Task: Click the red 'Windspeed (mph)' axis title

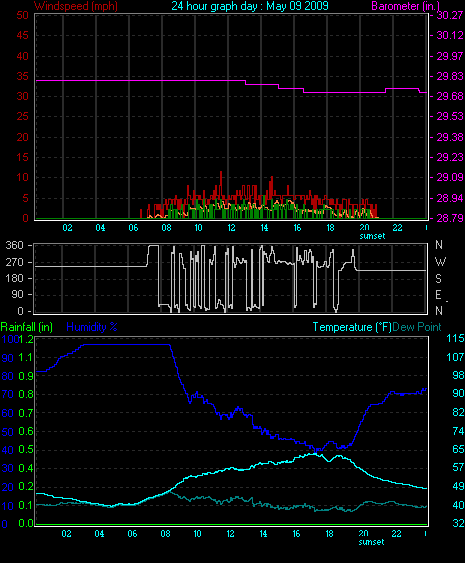Action: [x=76, y=6]
